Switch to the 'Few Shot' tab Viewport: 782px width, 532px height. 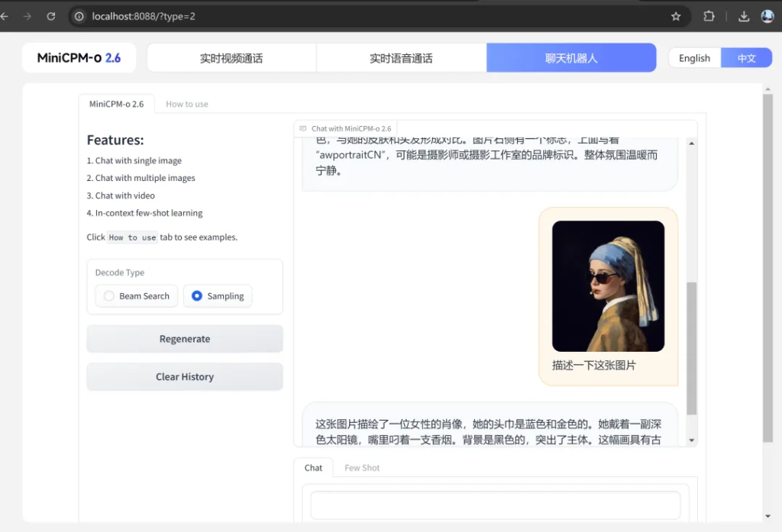362,468
